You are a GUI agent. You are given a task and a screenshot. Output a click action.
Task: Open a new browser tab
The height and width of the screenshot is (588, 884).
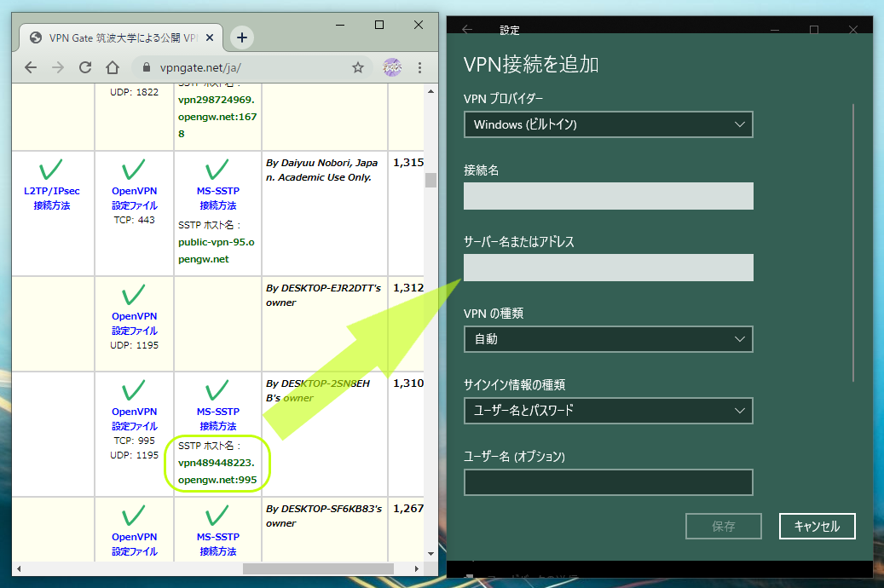[242, 37]
